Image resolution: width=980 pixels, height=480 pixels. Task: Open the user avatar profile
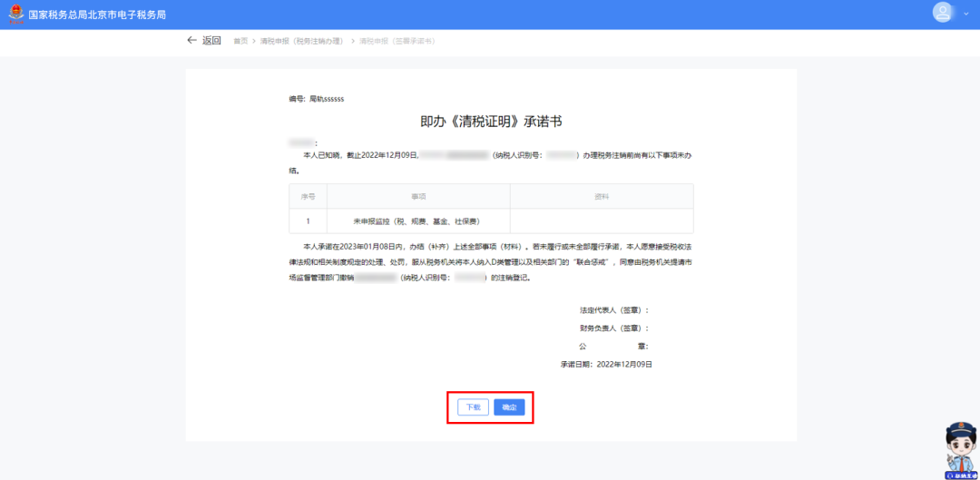tap(945, 13)
